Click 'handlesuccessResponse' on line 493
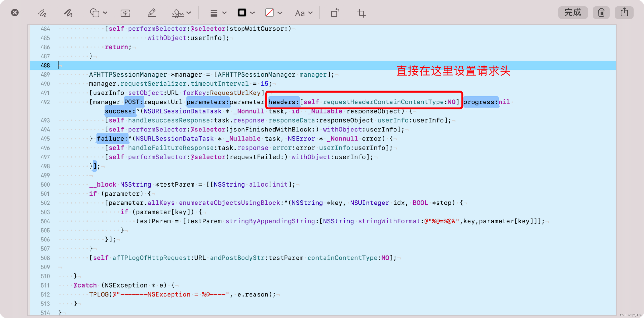644x318 pixels. pyautogui.click(x=169, y=120)
